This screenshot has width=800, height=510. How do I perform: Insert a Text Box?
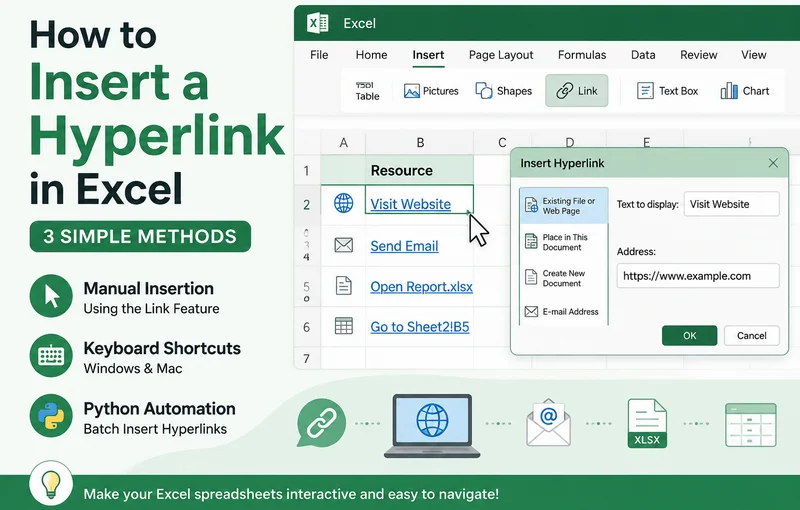pos(667,91)
